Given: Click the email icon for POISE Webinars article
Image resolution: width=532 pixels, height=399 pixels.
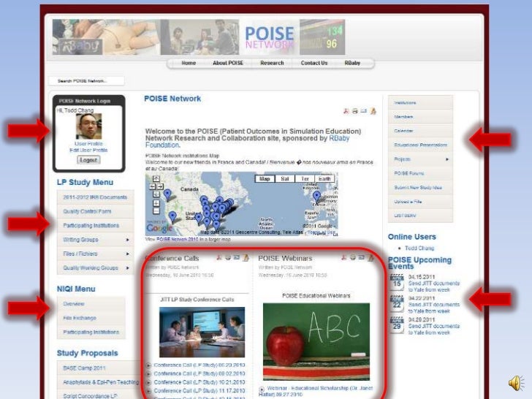Looking at the screenshot, I should coord(362,258).
